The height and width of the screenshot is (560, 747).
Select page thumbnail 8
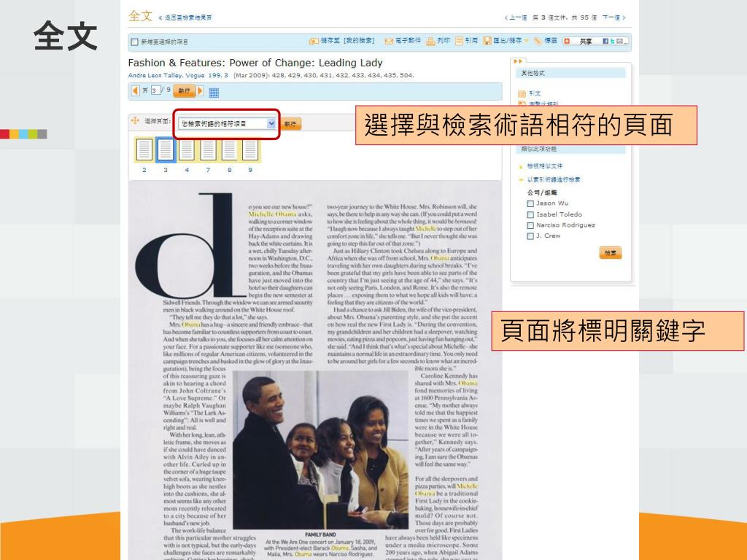(x=229, y=149)
